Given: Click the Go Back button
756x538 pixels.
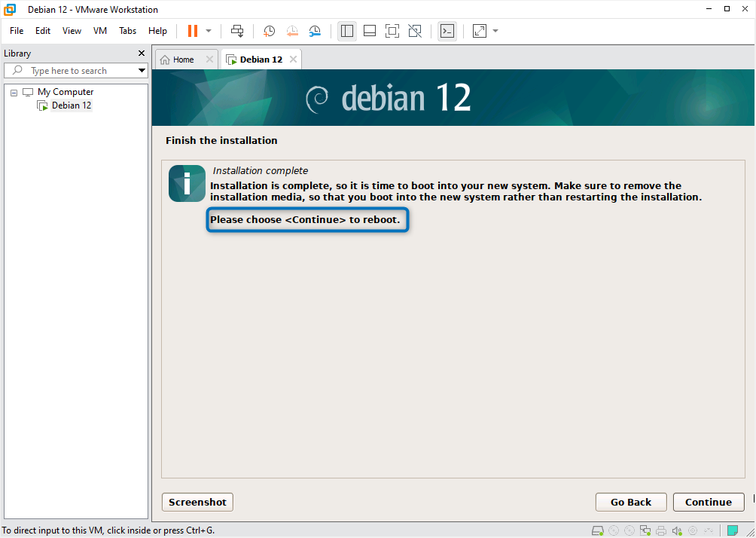Looking at the screenshot, I should click(x=631, y=502).
